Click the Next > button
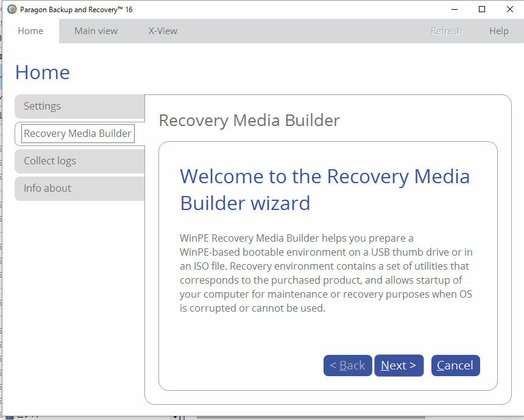Image resolution: width=524 pixels, height=420 pixels. (x=398, y=365)
